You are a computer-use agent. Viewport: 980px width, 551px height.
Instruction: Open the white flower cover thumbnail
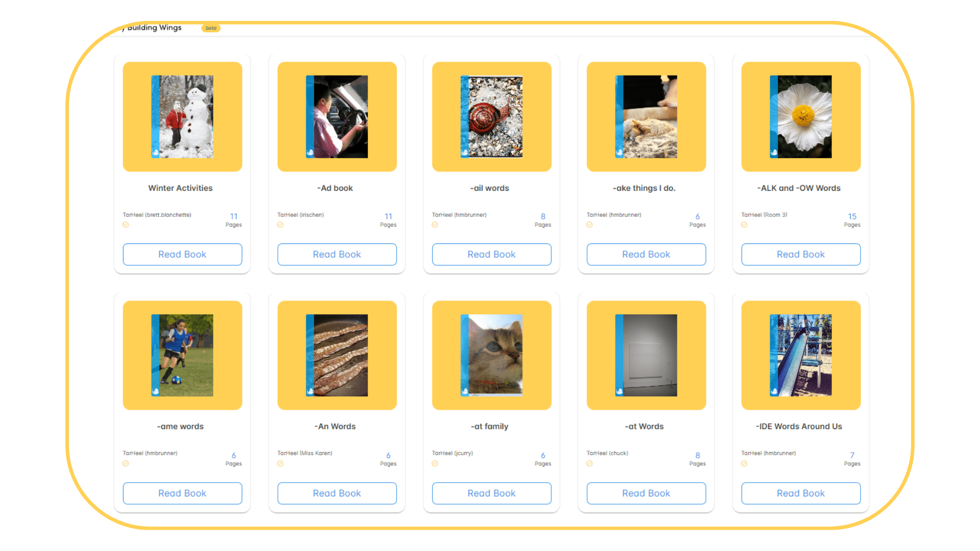pyautogui.click(x=801, y=117)
